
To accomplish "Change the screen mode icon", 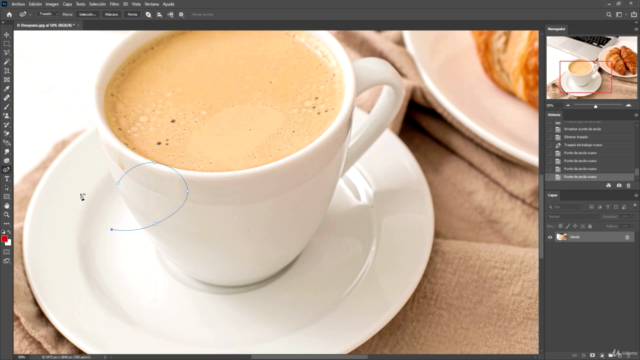I will [x=7, y=261].
